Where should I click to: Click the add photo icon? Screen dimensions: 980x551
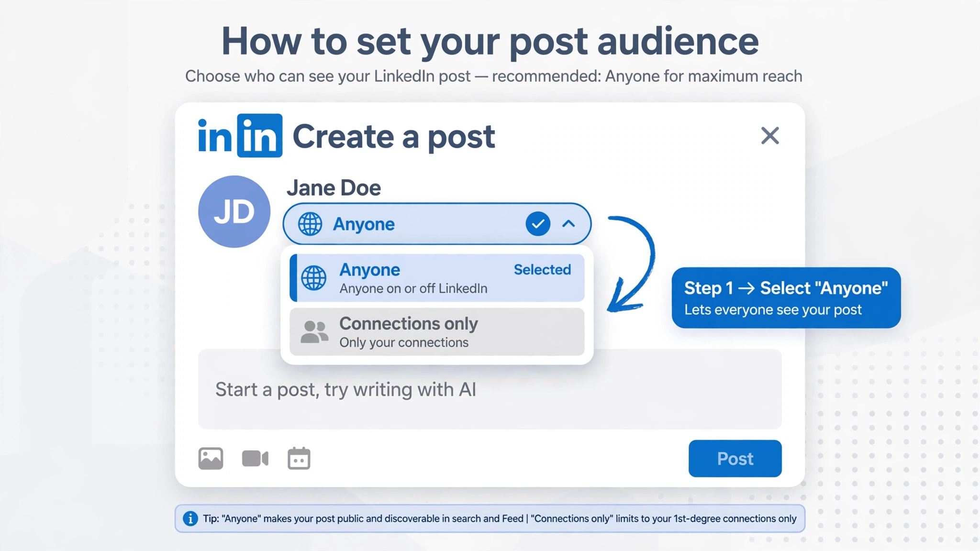coord(211,459)
